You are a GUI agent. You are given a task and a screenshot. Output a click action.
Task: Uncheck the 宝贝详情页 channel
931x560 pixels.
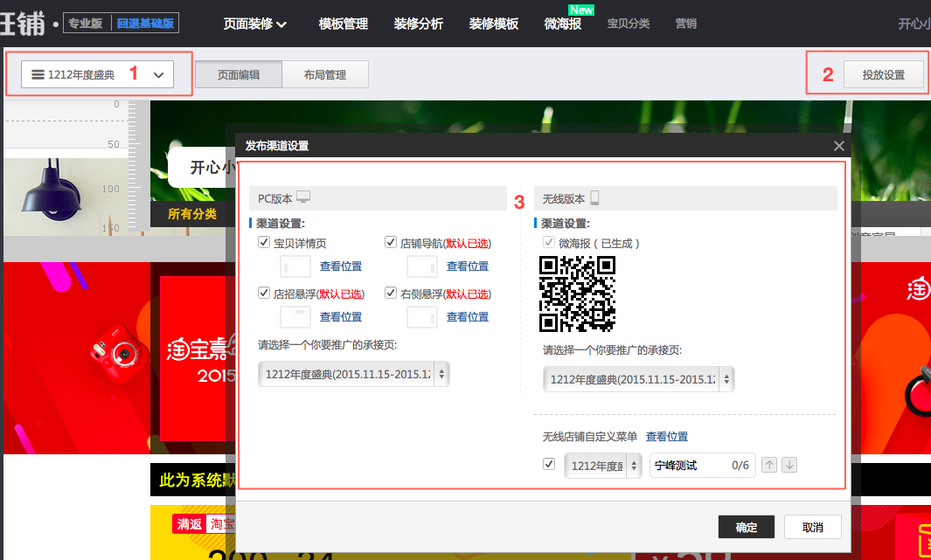[x=264, y=242]
